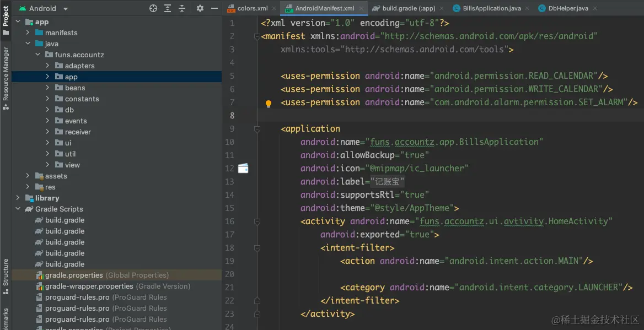Screen dimensions: 644x330
Task: Click the Select Opened File crosshair icon
Action: (x=153, y=8)
